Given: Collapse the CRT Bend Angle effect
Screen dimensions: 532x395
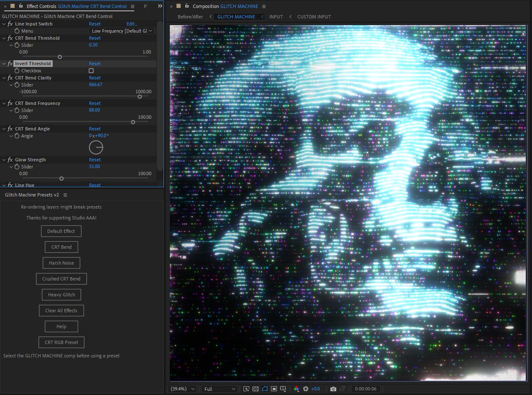Looking at the screenshot, I should pyautogui.click(x=4, y=129).
